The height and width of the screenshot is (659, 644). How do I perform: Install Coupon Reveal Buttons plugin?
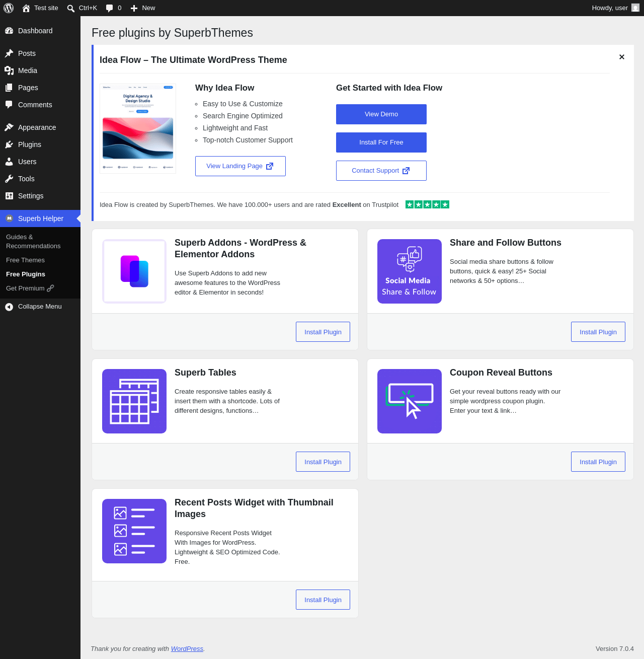click(x=598, y=462)
